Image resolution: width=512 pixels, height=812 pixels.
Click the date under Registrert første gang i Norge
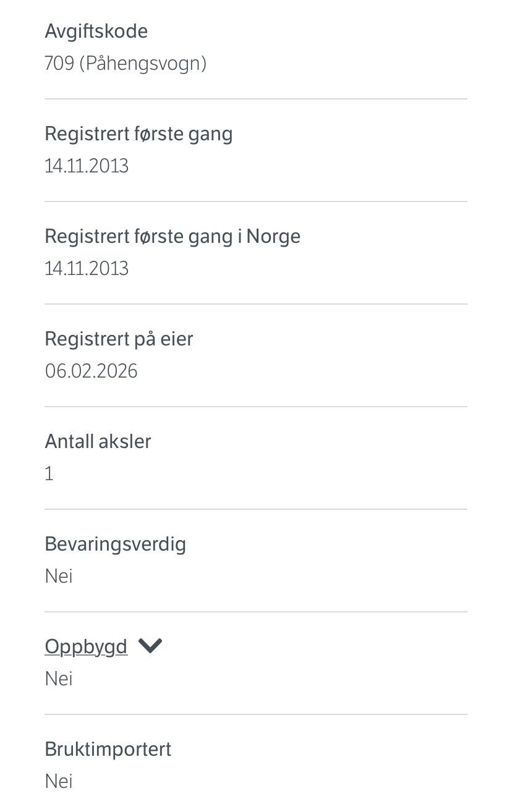87,268
